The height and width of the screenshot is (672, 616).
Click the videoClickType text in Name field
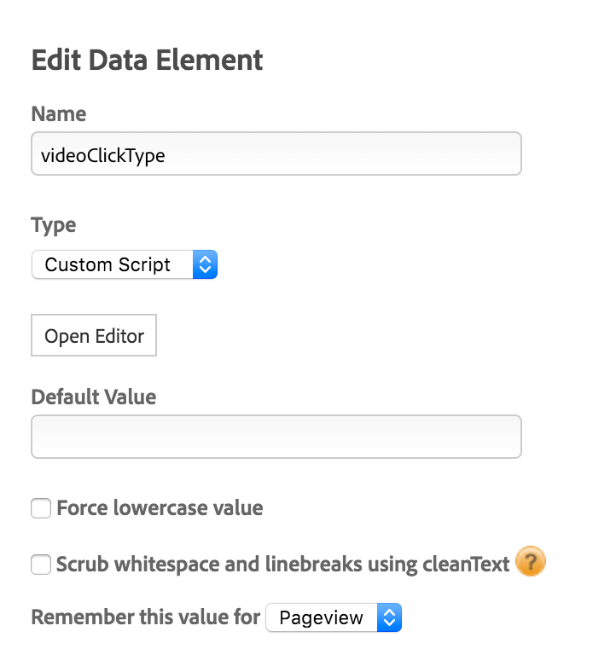pyautogui.click(x=103, y=155)
